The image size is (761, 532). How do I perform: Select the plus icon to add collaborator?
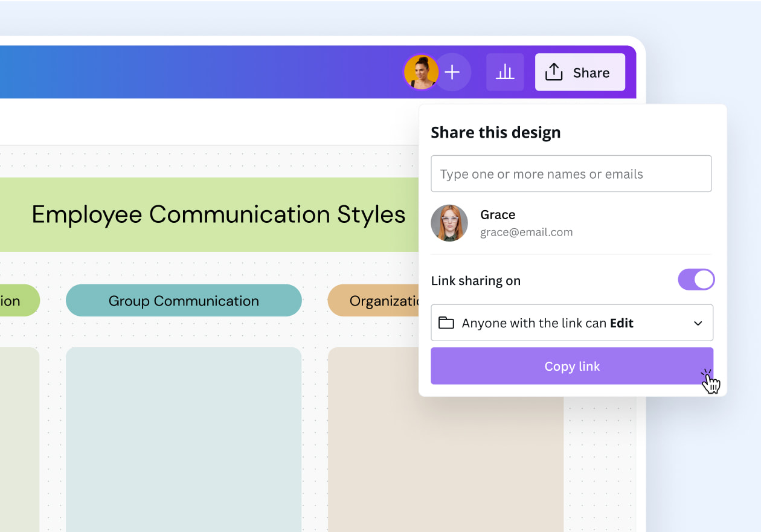coord(452,72)
